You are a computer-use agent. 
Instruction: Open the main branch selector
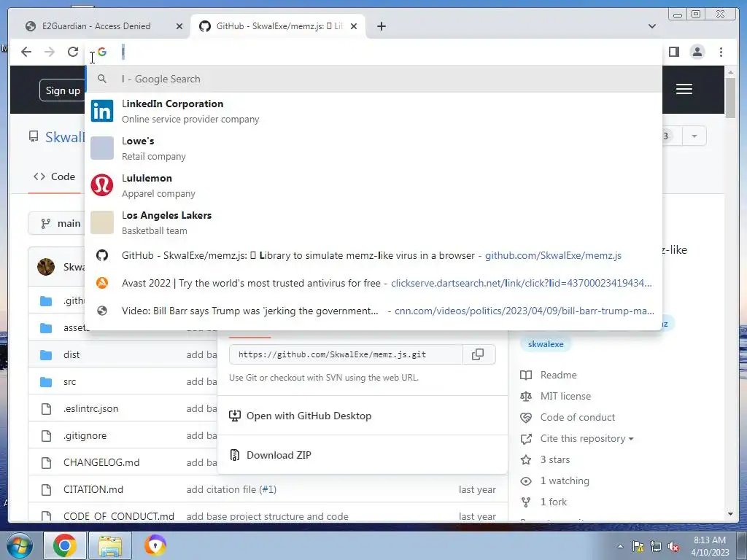point(56,223)
